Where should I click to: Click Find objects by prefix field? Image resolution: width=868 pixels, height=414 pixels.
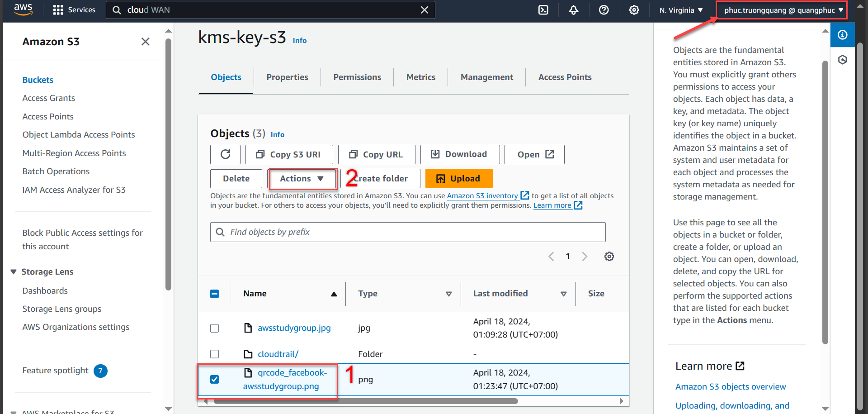(x=408, y=232)
